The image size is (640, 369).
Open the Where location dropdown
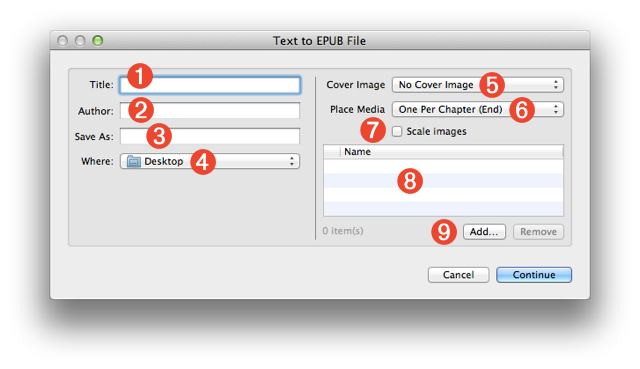click(210, 161)
